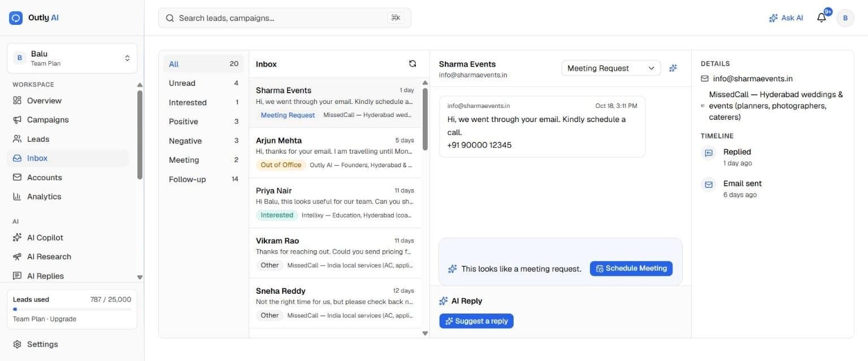Click info@sharmaevents.in under Sharma Events header
This screenshot has height=361, width=868.
pos(473,75)
